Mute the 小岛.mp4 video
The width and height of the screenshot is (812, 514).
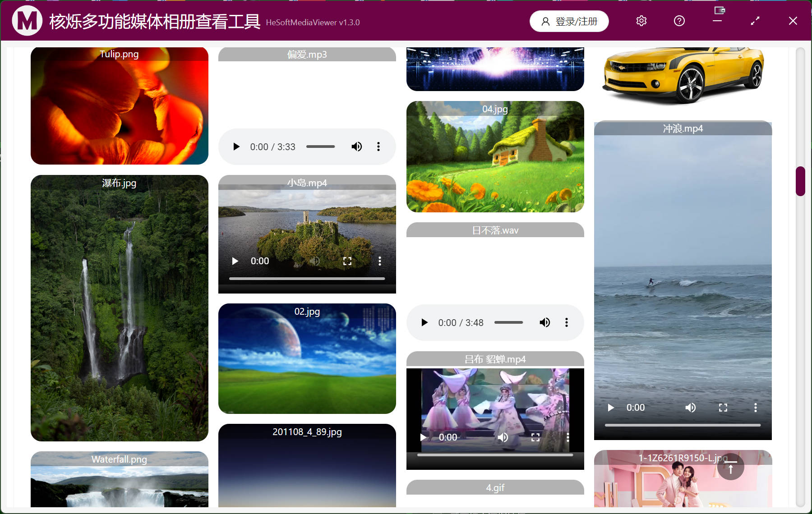click(x=315, y=261)
